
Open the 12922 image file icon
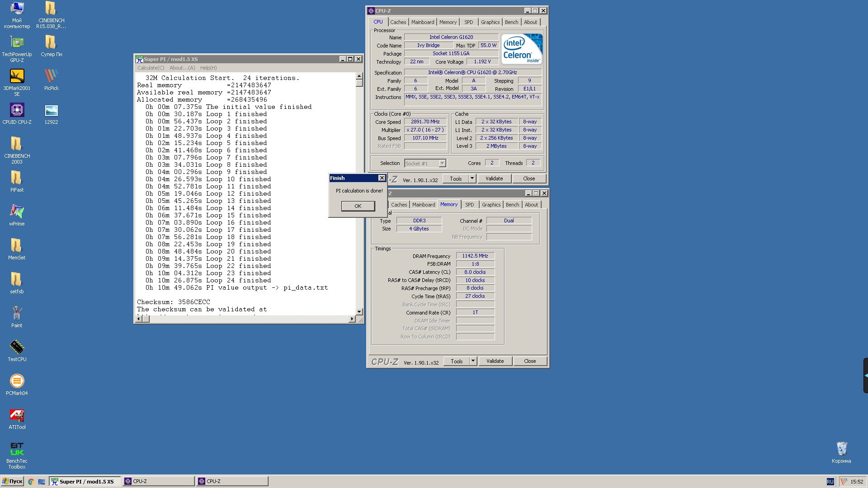51,113
